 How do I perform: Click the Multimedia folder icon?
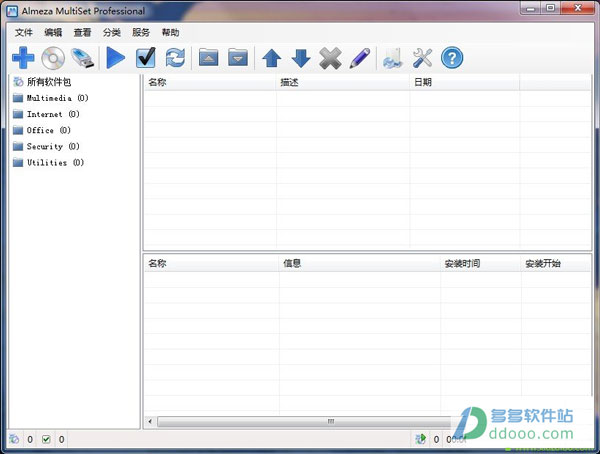(18, 98)
